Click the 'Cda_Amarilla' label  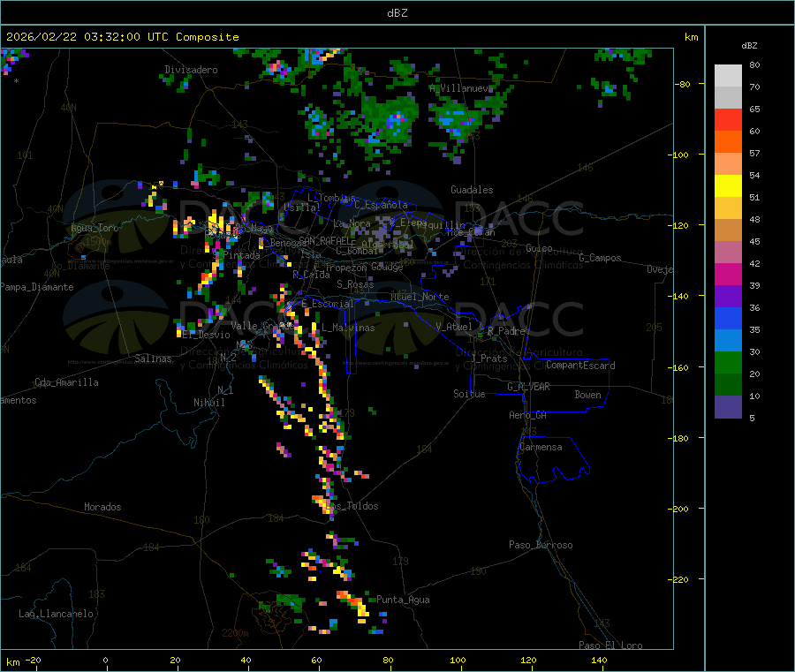click(66, 382)
